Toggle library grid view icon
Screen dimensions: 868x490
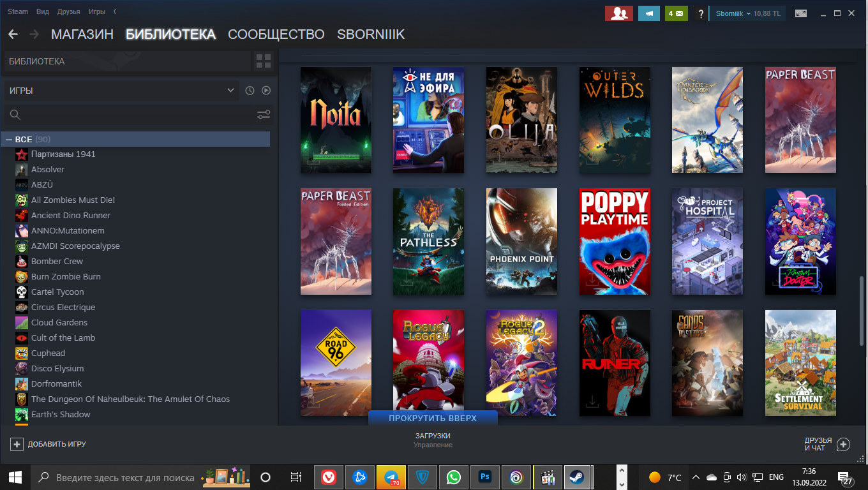[264, 62]
